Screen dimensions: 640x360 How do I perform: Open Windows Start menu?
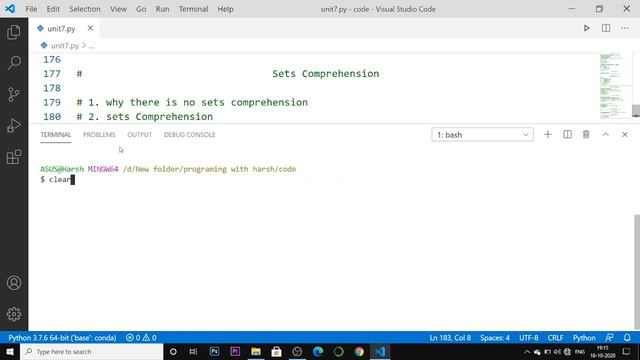pyautogui.click(x=10, y=351)
